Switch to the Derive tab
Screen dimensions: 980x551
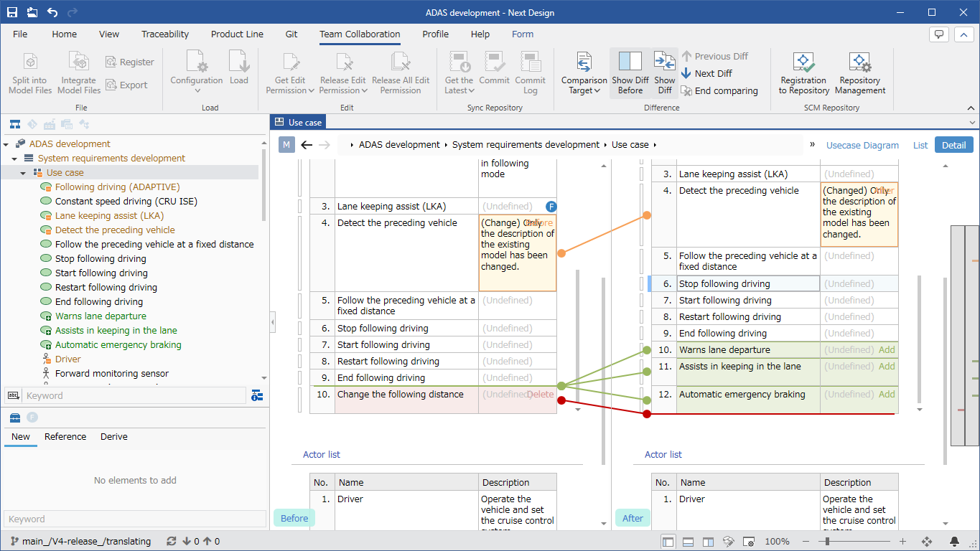pyautogui.click(x=114, y=437)
